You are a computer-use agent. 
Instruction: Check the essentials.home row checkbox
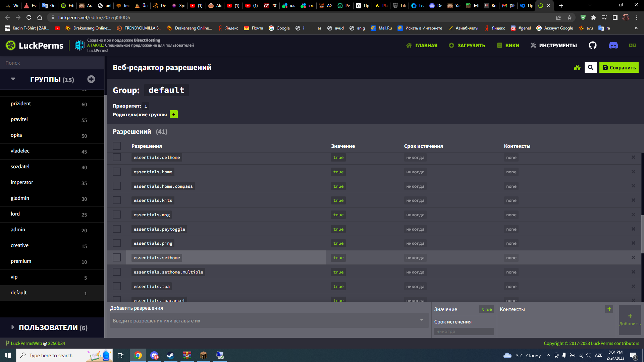(x=117, y=172)
